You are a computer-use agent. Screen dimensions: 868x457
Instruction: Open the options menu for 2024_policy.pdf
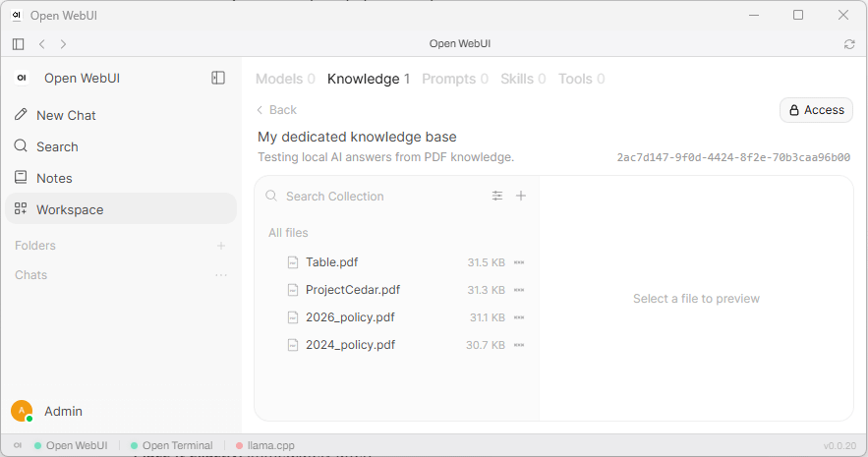[x=519, y=345]
